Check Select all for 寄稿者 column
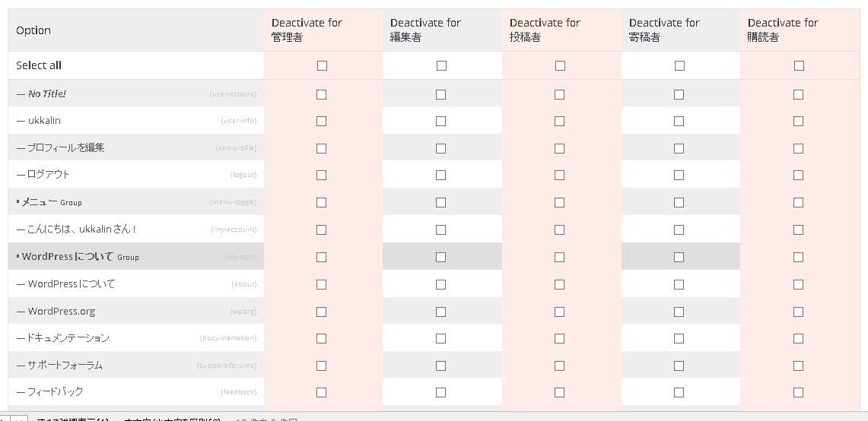868x421 pixels. 679,66
